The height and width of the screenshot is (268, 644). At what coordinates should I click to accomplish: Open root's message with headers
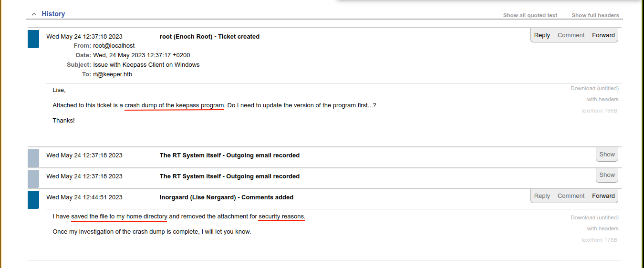click(602, 100)
